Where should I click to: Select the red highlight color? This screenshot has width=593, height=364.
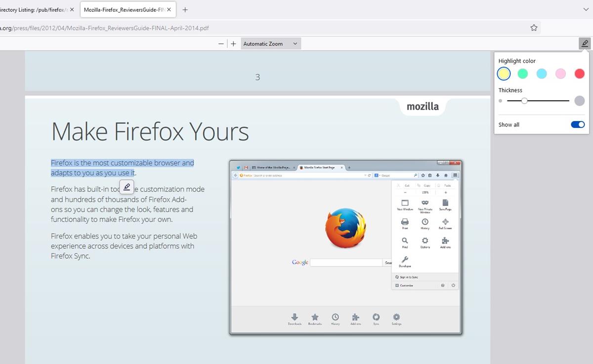pyautogui.click(x=579, y=73)
